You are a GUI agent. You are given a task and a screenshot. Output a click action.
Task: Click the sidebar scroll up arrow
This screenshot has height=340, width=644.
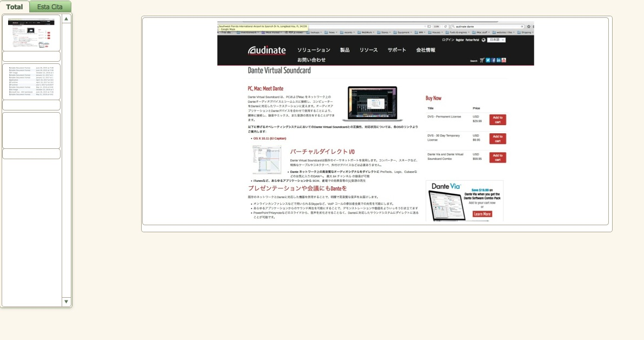click(x=67, y=19)
